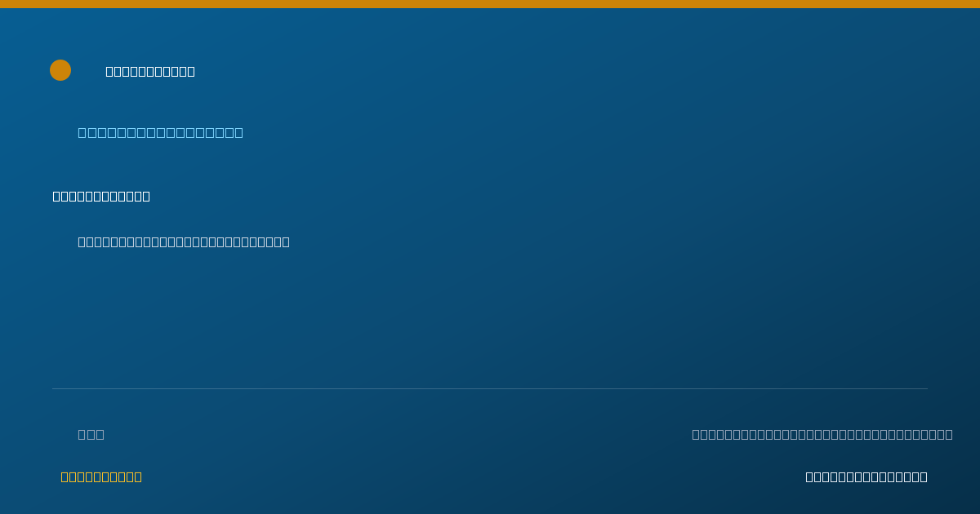The width and height of the screenshot is (980, 514).
Task: Click last box of the gray description
Action: [286, 241]
